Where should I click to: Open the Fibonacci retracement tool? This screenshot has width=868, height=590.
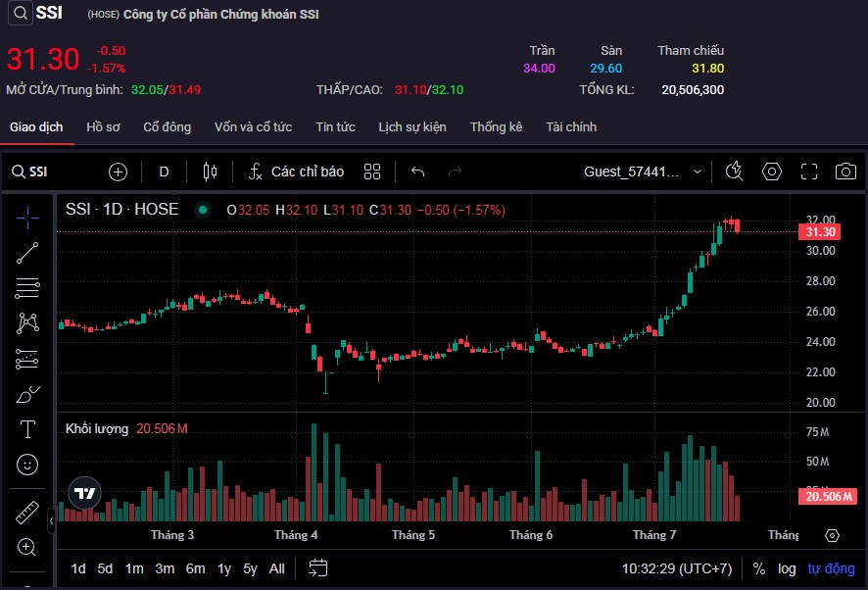tap(27, 287)
